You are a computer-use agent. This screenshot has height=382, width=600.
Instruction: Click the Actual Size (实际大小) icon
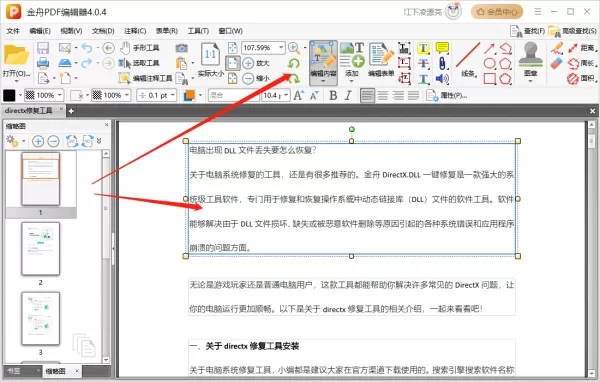pyautogui.click(x=210, y=60)
